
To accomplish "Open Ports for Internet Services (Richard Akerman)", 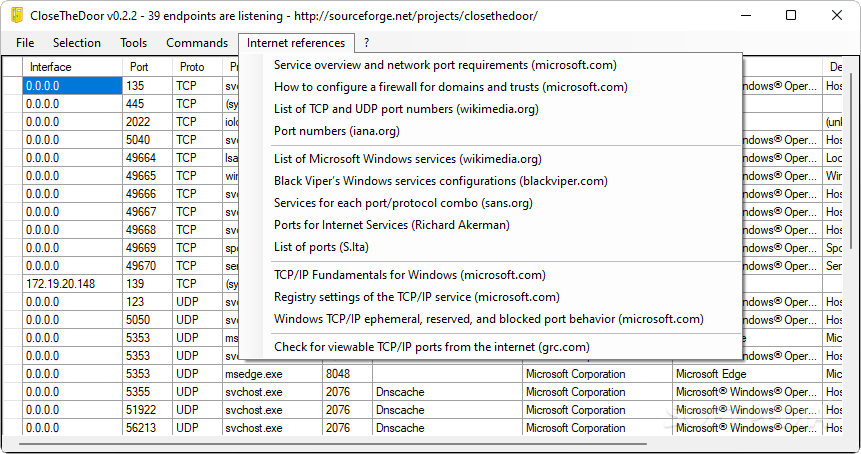I will (x=392, y=225).
